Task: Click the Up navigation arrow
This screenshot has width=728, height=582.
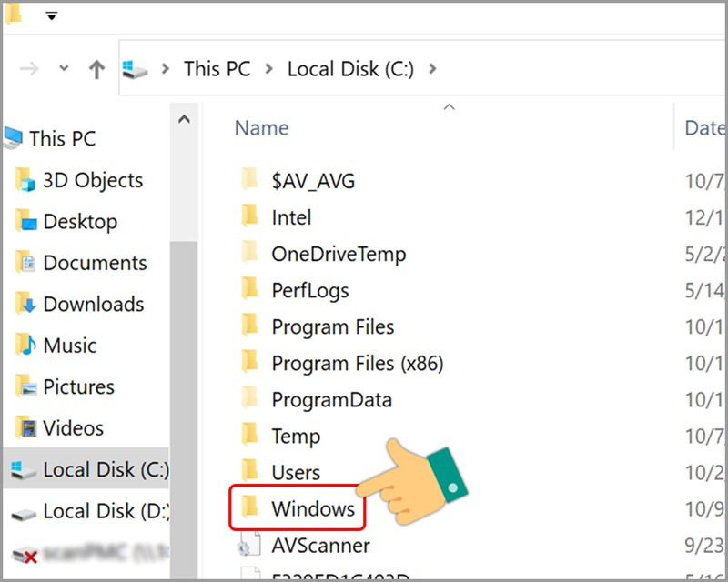Action: click(x=96, y=67)
